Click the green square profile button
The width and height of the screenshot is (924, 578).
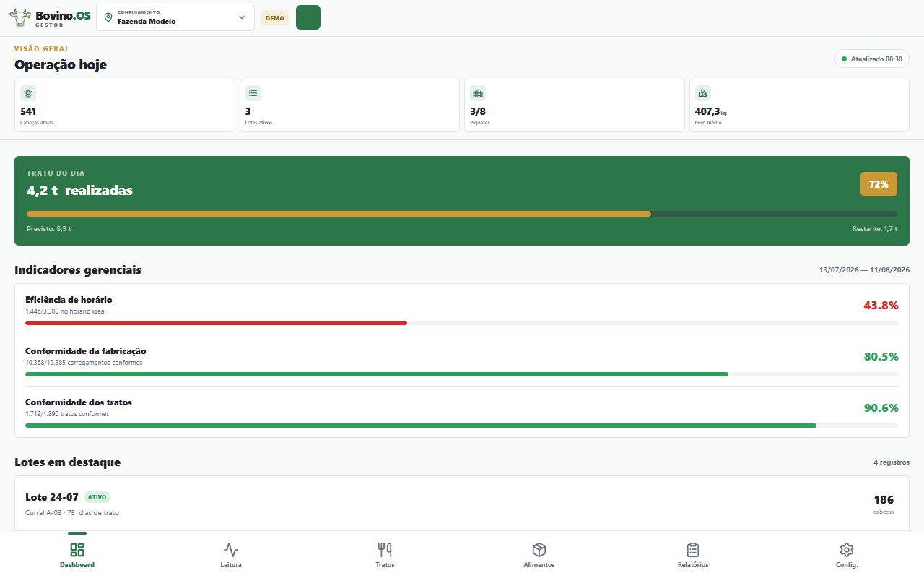308,17
